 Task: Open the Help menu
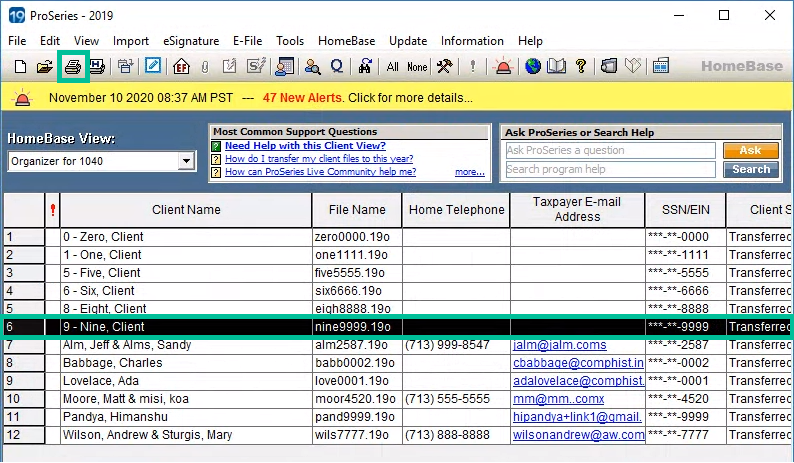pyautogui.click(x=530, y=41)
